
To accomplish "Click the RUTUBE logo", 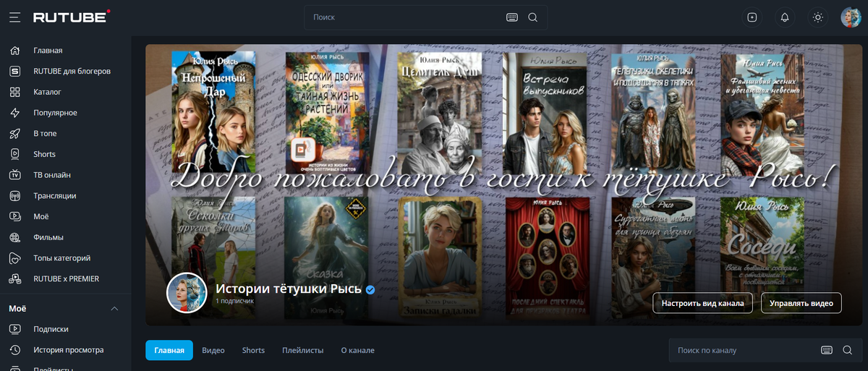I will coord(72,17).
